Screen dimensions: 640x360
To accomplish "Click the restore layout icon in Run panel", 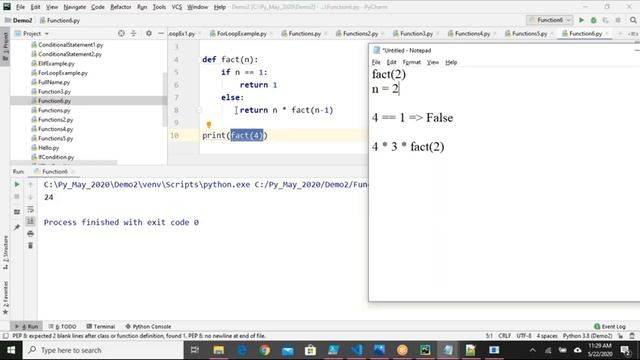I will [17, 212].
